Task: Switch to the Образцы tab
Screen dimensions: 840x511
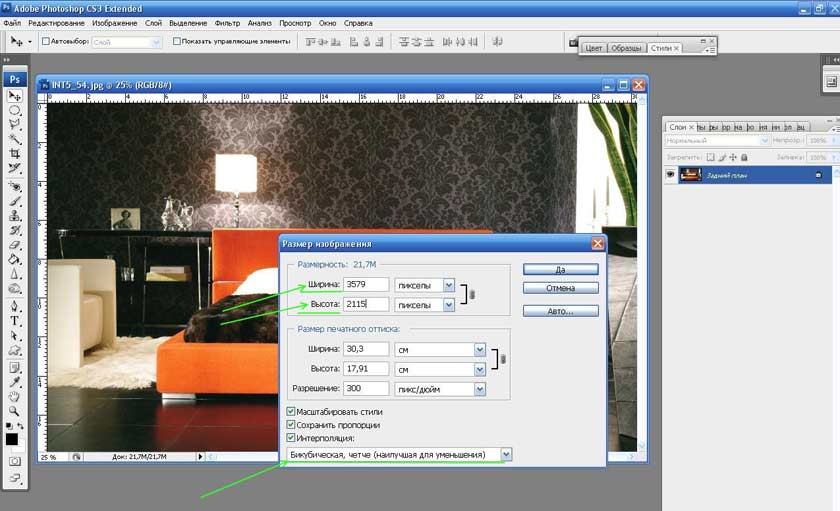Action: coord(626,48)
